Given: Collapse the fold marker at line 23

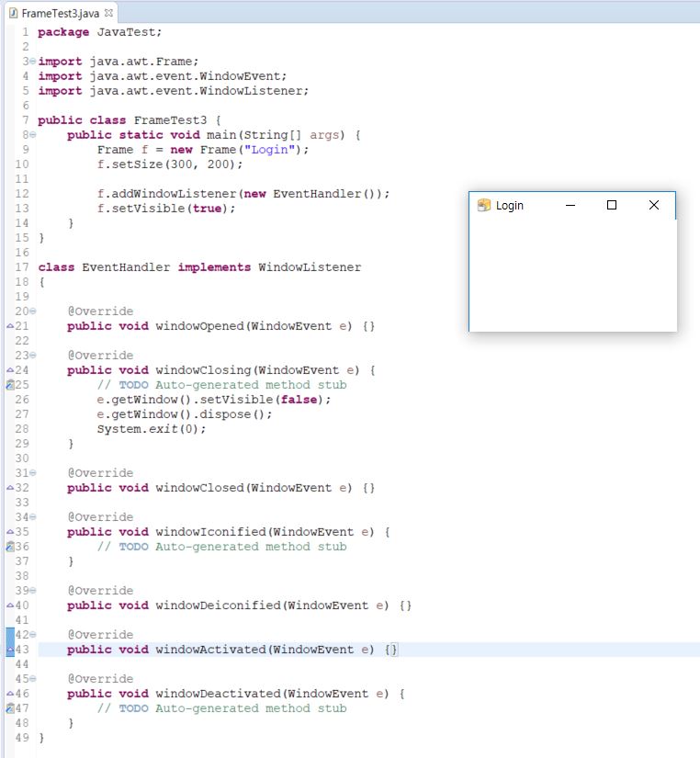Looking at the screenshot, I should 32,356.
